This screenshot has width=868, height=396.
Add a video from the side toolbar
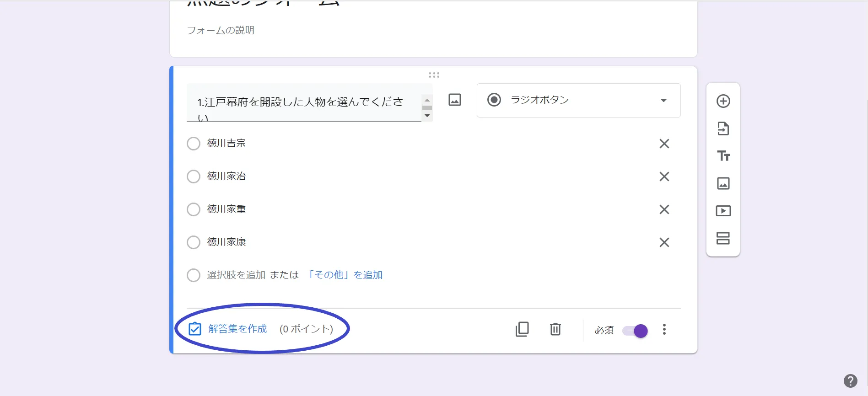click(x=723, y=211)
